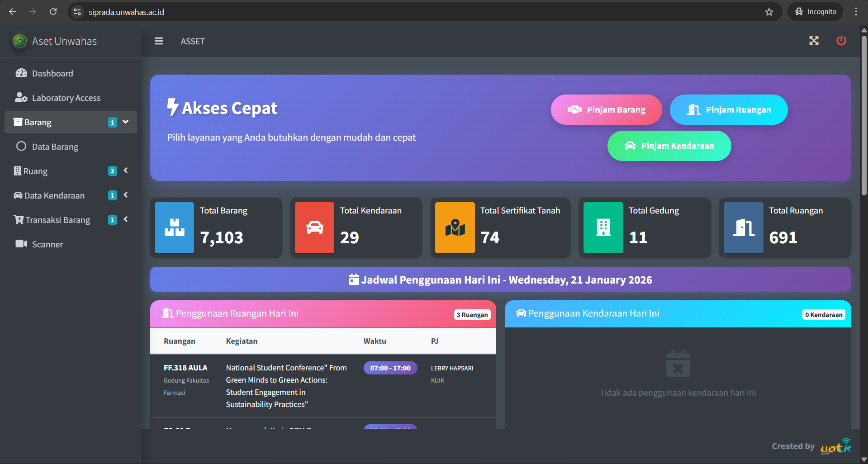
Task: Click the red logout power icon
Action: click(841, 41)
